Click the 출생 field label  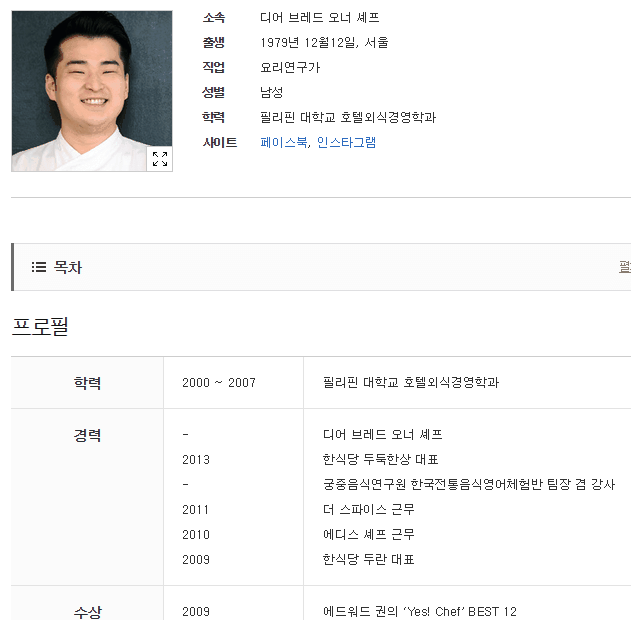(214, 42)
